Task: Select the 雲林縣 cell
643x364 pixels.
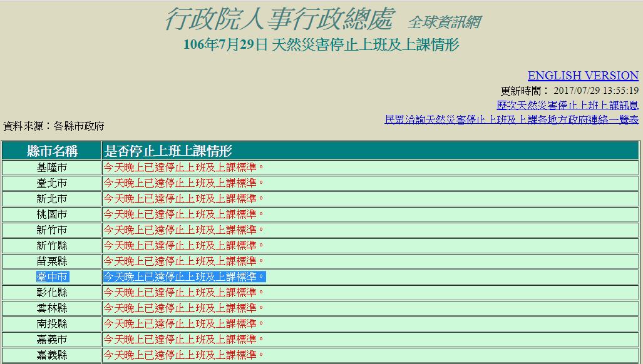Action: coord(52,308)
